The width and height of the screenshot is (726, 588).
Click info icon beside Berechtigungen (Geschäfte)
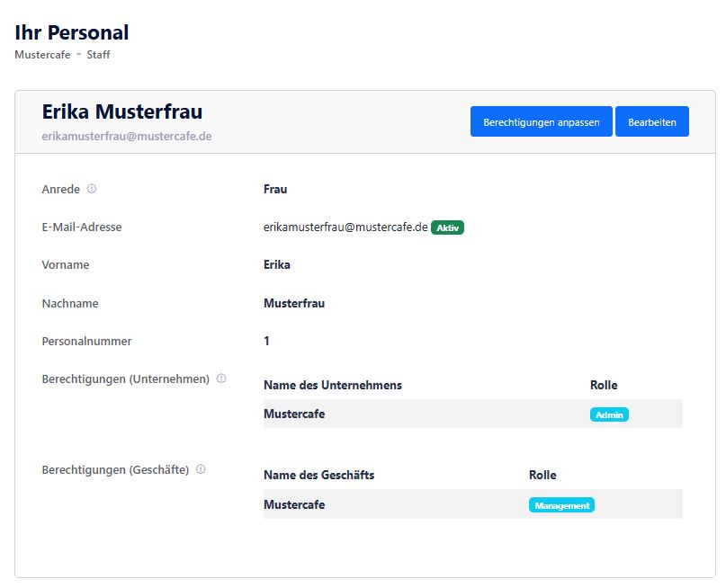pos(201,469)
